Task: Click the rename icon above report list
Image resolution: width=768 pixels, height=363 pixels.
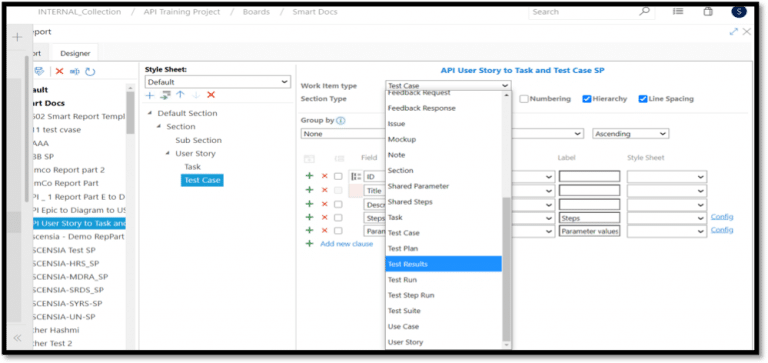Action: pos(74,72)
